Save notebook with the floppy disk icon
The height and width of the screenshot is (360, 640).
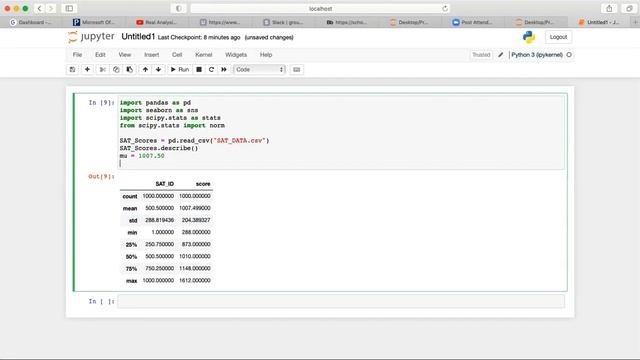tap(72, 69)
